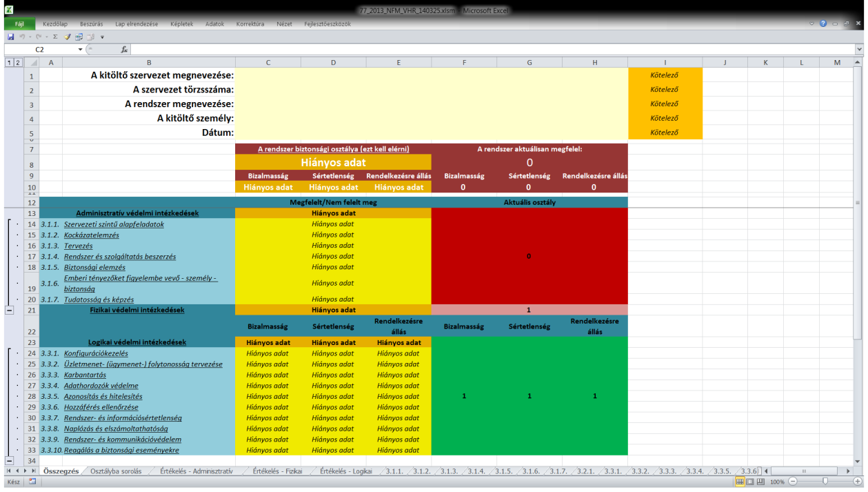This screenshot has width=868, height=492.
Task: Expand the formula bar
Action: pos(859,50)
